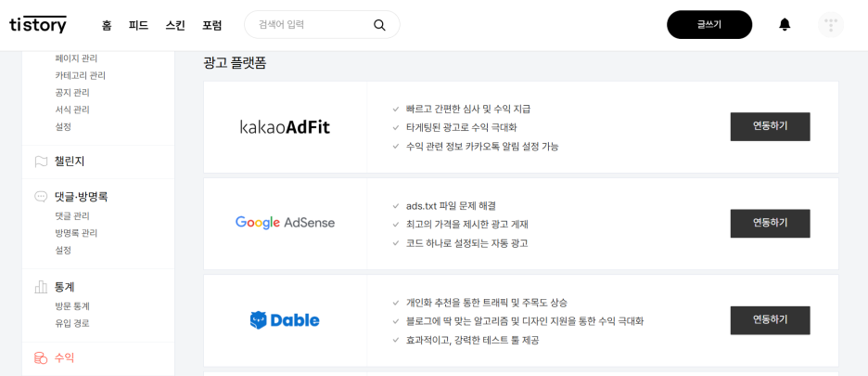Open 공지 관리 in sidebar
This screenshot has width=868, height=376.
point(72,93)
